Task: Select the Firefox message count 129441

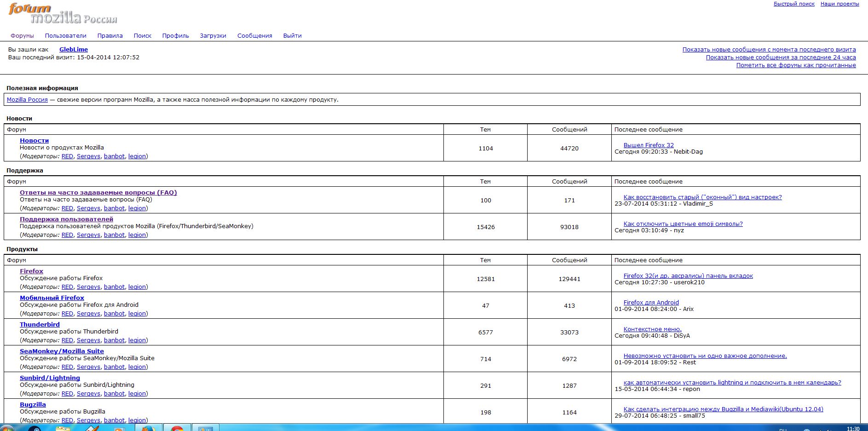Action: click(x=569, y=279)
